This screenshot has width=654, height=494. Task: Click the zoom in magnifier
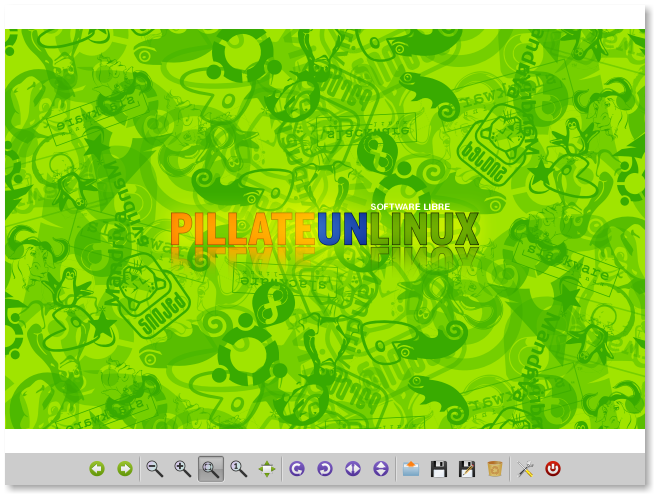coord(182,469)
